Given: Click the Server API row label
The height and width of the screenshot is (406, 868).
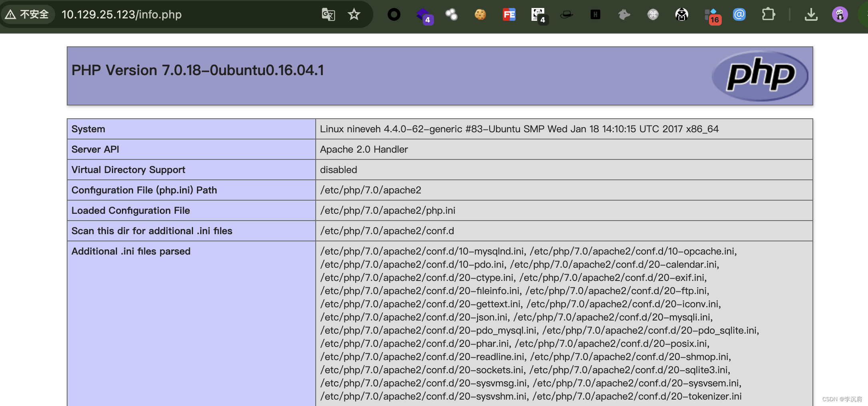Looking at the screenshot, I should coord(95,149).
